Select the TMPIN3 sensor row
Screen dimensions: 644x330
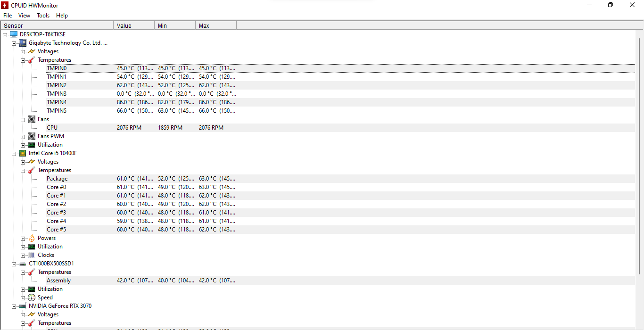[340, 94]
